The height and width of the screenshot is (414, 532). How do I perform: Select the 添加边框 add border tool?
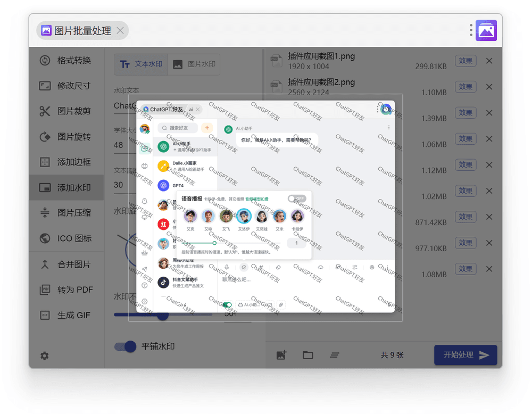[x=66, y=162]
